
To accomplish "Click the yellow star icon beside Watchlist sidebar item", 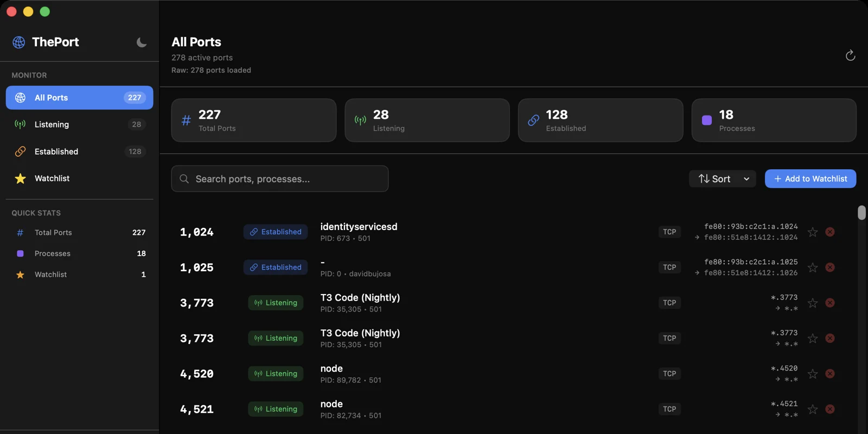I will coord(20,178).
